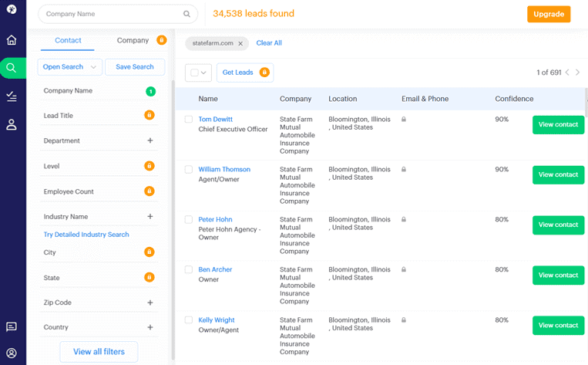This screenshot has height=365, width=588.
Task: Remove the statefarm.com filter chip
Action: (x=240, y=43)
